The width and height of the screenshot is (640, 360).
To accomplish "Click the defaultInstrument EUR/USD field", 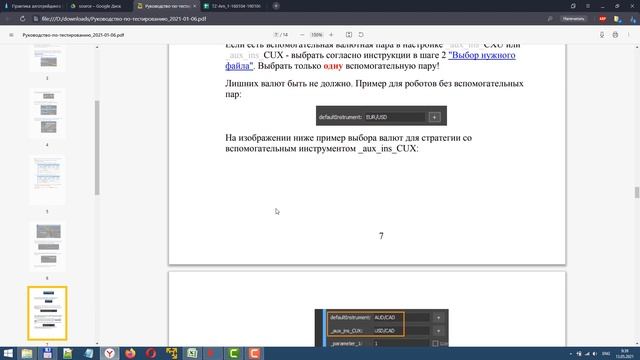I will [x=395, y=117].
